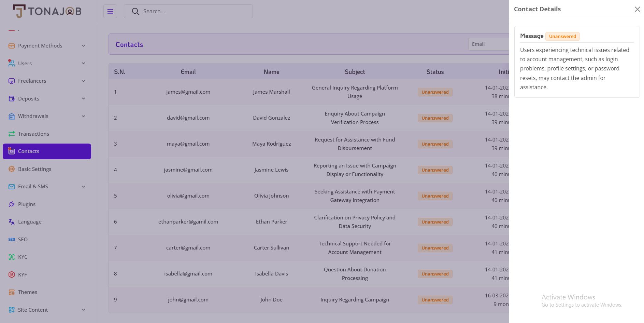Click subject Inquiry Regarding Campaign
The width and height of the screenshot is (644, 323).
coord(355,300)
